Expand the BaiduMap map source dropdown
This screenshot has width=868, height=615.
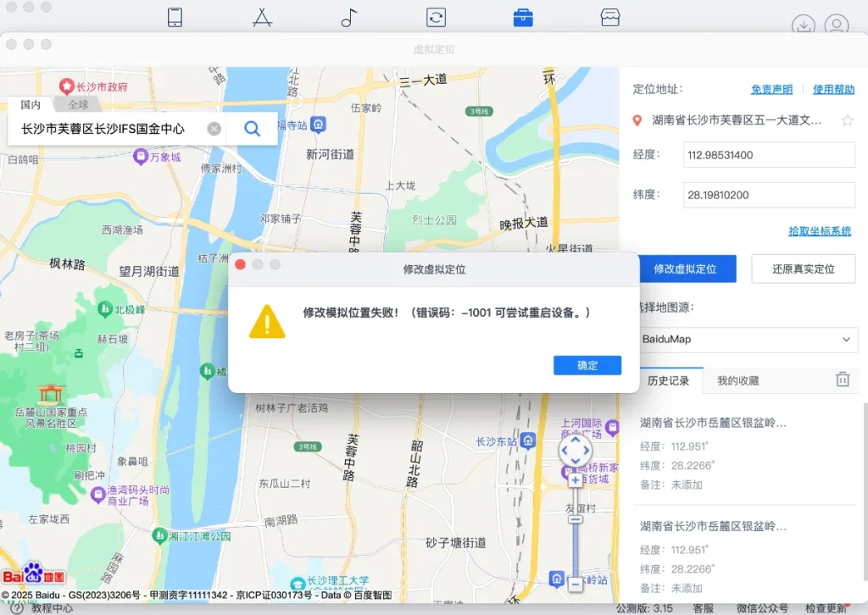point(748,339)
